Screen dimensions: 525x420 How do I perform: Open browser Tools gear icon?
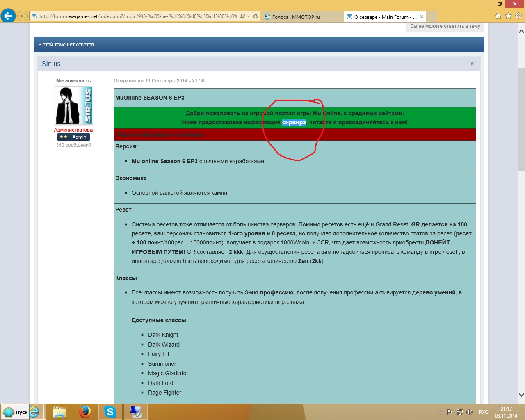518,16
